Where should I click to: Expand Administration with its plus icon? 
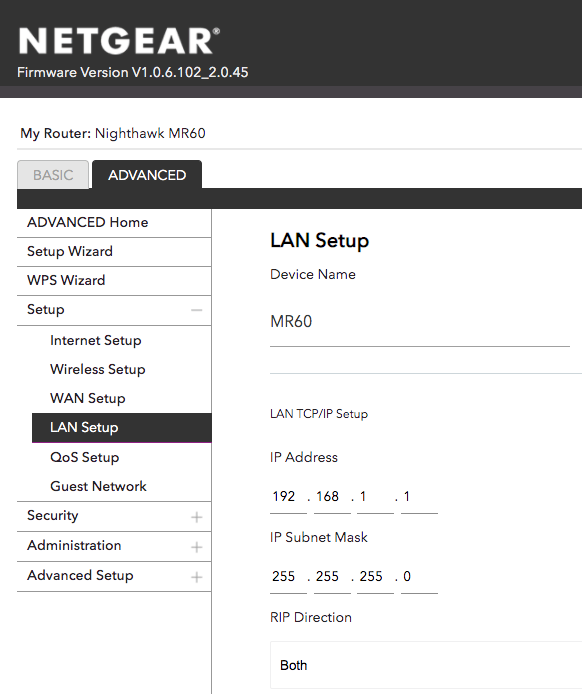tap(197, 547)
